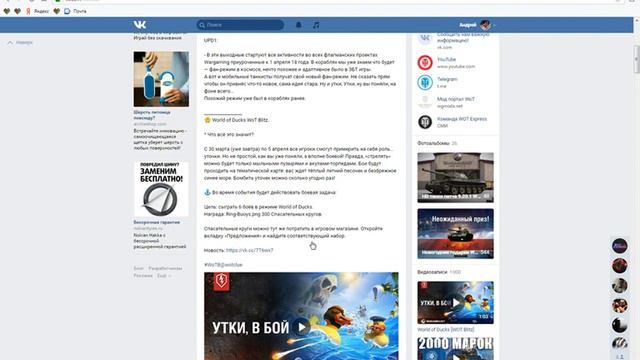Viewport: 640px width, 360px height.
Task: Click the heart bookmark before Почта
Action: click(x=57, y=11)
